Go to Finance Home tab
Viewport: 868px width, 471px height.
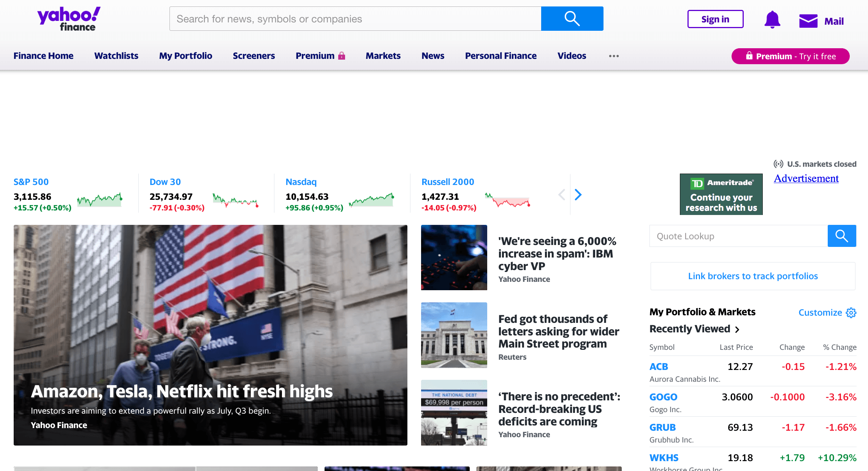(x=43, y=56)
